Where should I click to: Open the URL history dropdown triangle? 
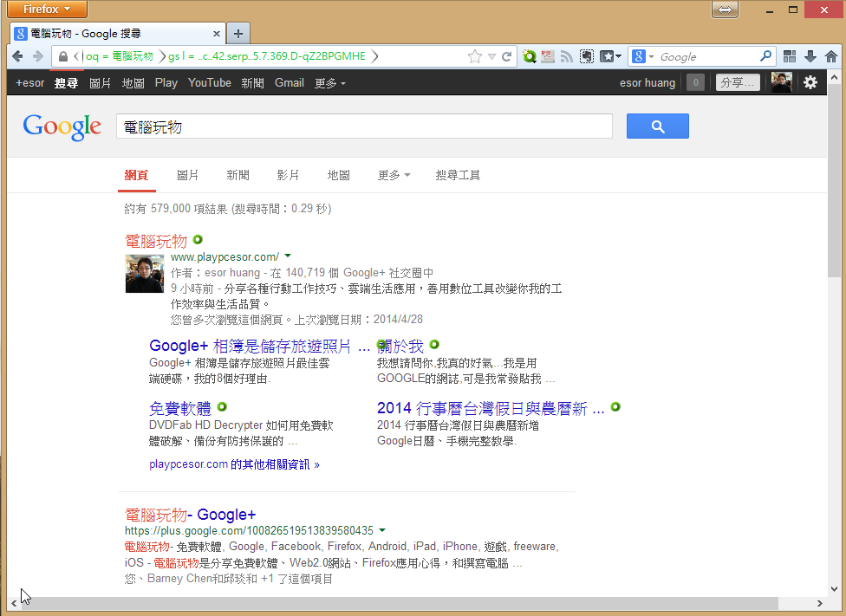coord(491,56)
